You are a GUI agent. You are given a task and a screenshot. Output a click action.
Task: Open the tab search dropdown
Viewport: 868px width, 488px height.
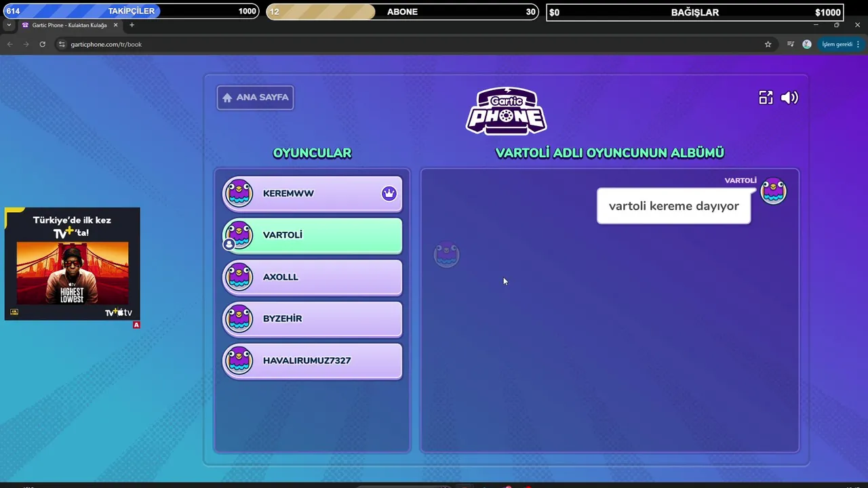[x=8, y=25]
